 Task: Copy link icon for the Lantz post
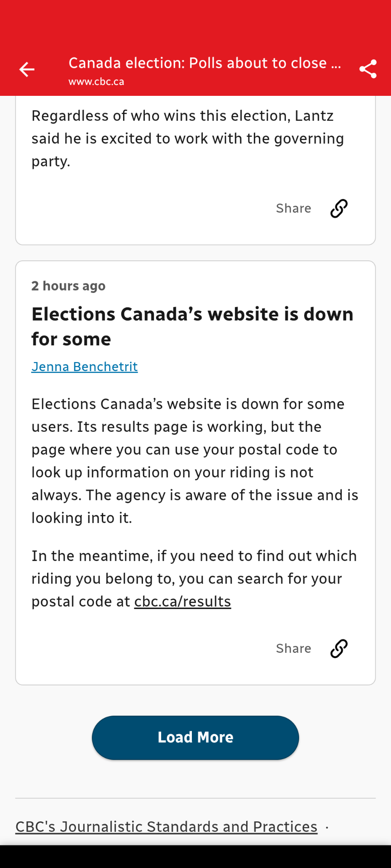[339, 208]
